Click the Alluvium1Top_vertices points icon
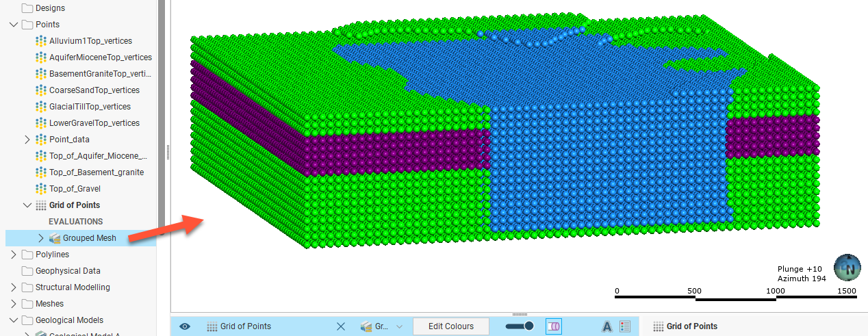The height and width of the screenshot is (336, 868). coord(40,41)
